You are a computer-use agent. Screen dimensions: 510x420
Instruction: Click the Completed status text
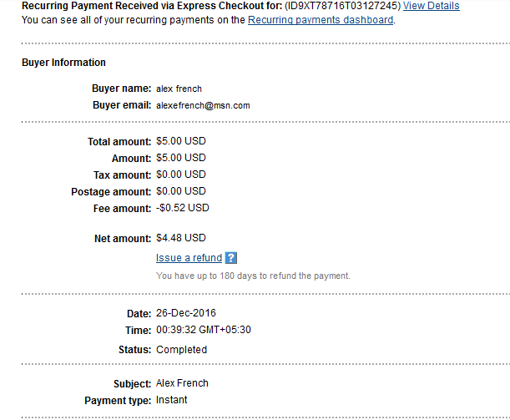[x=181, y=350]
